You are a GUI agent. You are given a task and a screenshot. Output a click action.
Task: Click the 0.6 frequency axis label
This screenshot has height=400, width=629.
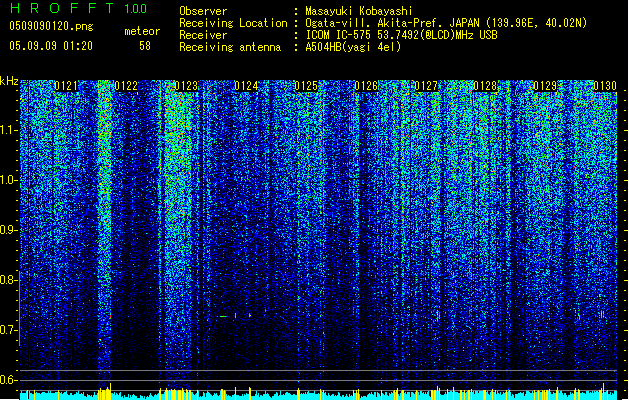coord(9,380)
